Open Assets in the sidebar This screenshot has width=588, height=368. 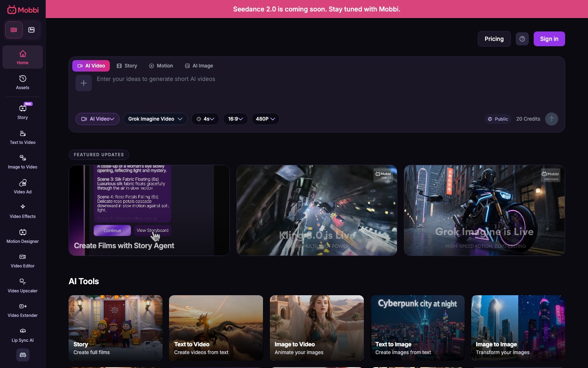pyautogui.click(x=22, y=82)
